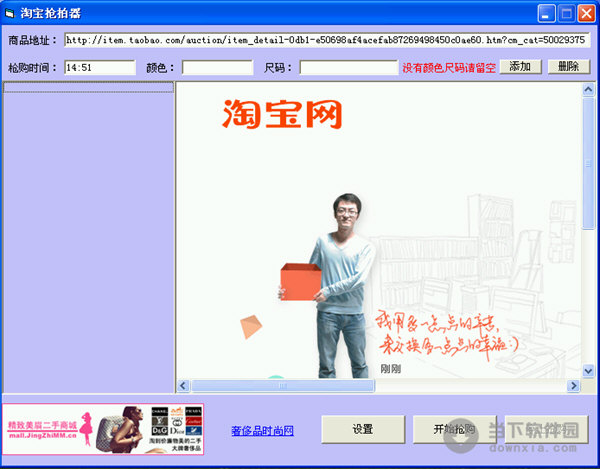This screenshot has width=600, height=469.
Task: Click the 尺码 input field
Action: (349, 67)
